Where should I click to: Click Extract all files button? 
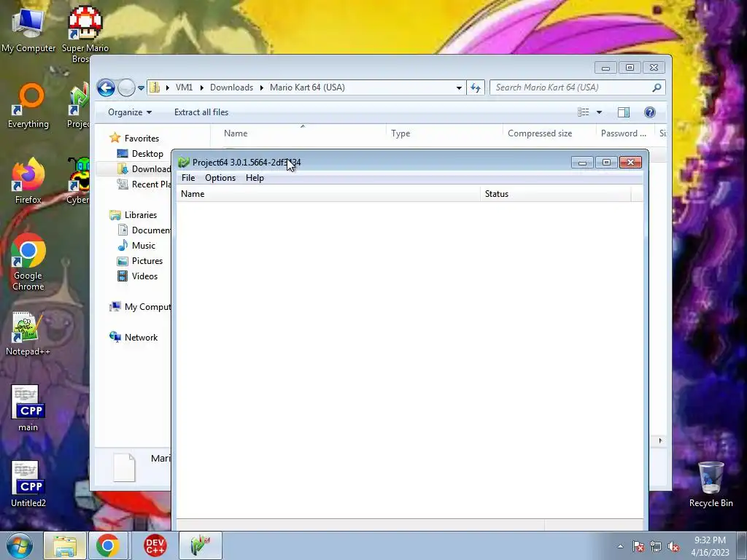coord(201,112)
